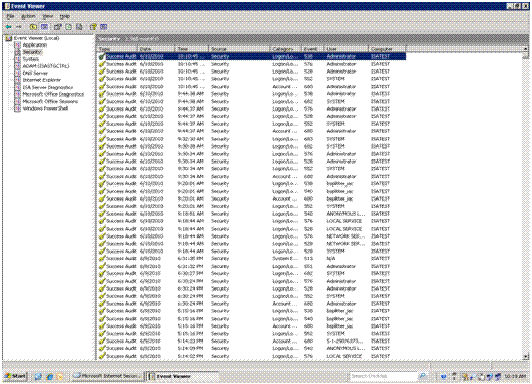
Task: Click the Event Viewer (Local) root icon
Action: pos(9,38)
